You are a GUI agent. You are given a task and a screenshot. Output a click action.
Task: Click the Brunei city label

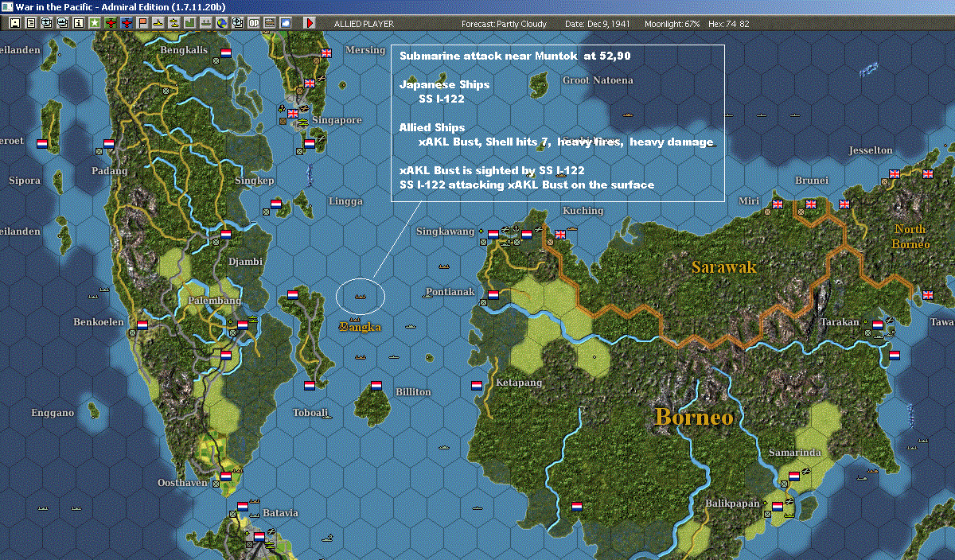click(x=812, y=181)
